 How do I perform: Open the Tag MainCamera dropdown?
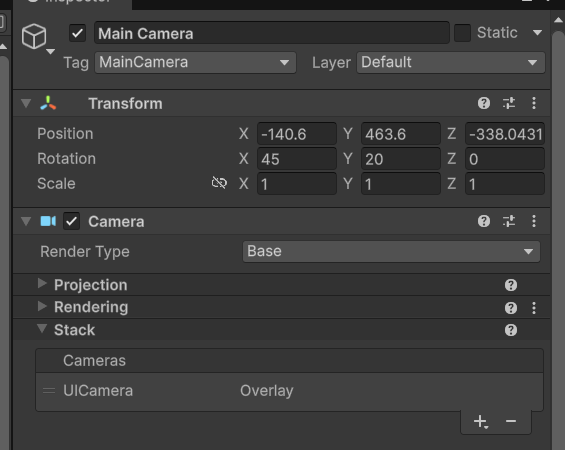pos(195,63)
